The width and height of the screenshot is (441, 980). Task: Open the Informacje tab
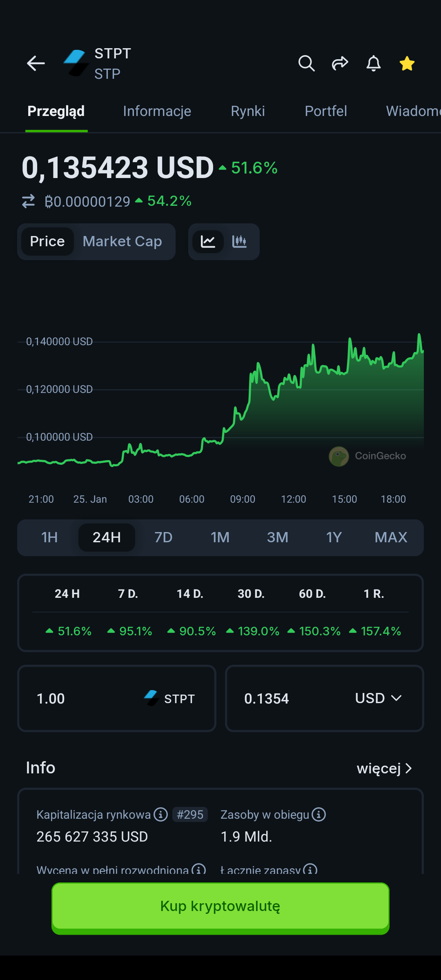(x=157, y=111)
